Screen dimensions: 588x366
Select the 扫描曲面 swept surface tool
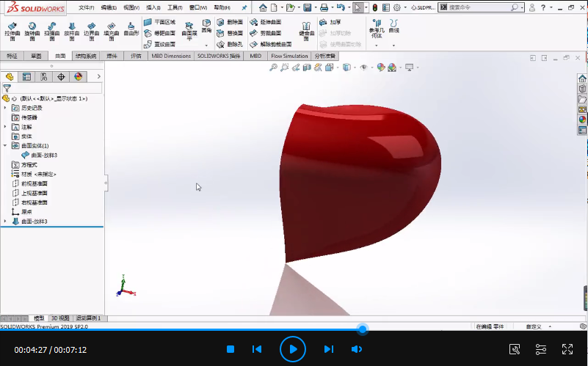(51, 31)
